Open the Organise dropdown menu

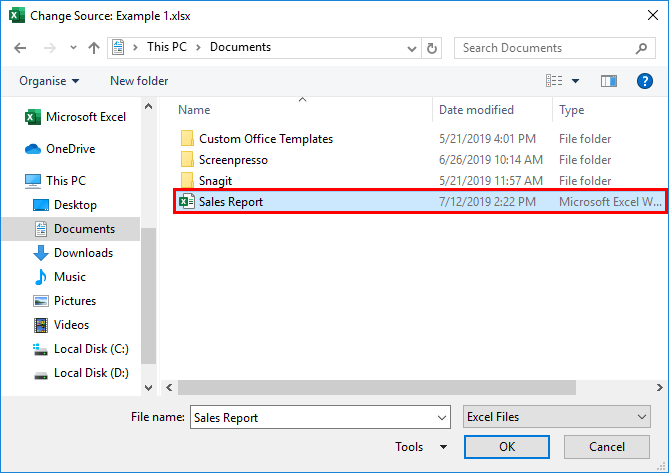tap(48, 81)
